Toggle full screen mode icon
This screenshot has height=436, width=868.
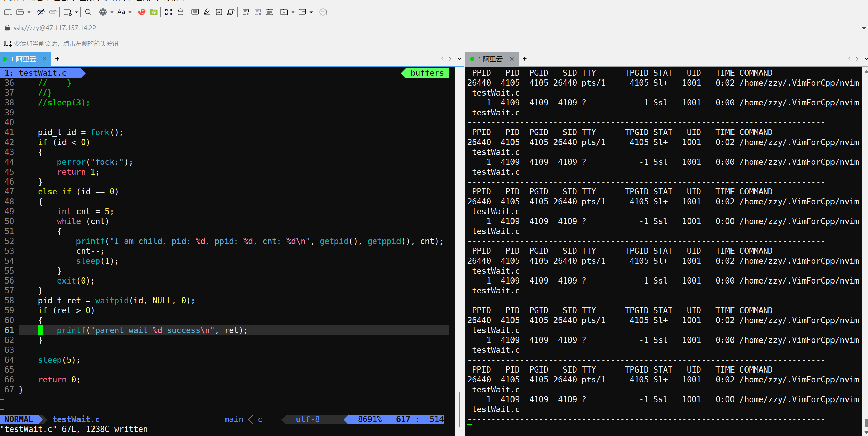[169, 12]
